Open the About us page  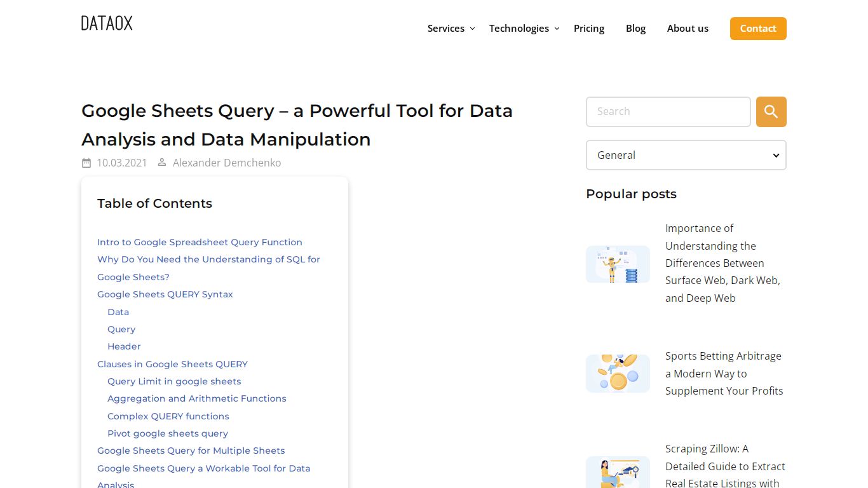688,29
